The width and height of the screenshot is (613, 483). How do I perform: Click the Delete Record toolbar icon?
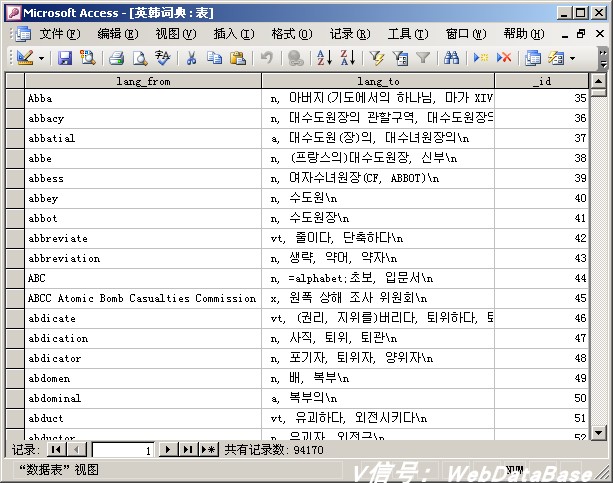[504, 58]
